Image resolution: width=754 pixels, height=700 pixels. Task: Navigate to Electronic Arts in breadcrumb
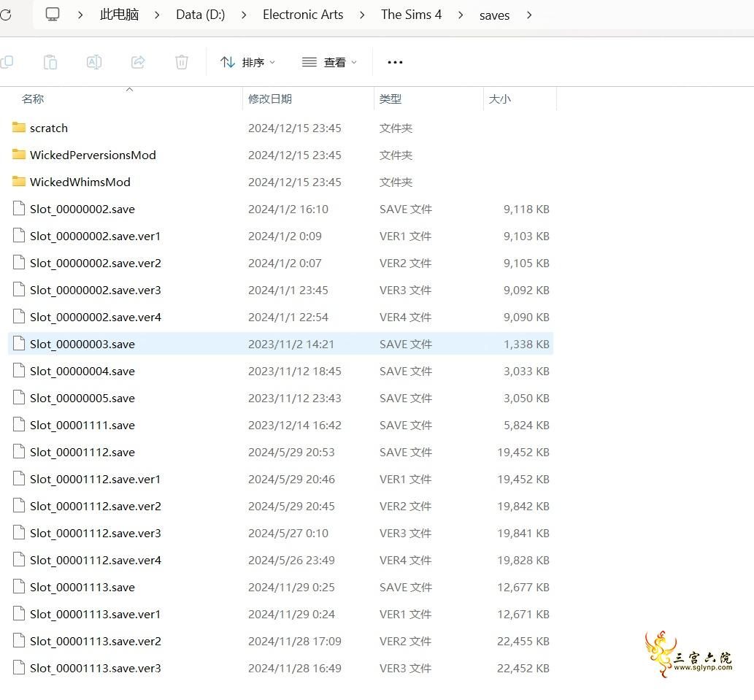(x=303, y=15)
